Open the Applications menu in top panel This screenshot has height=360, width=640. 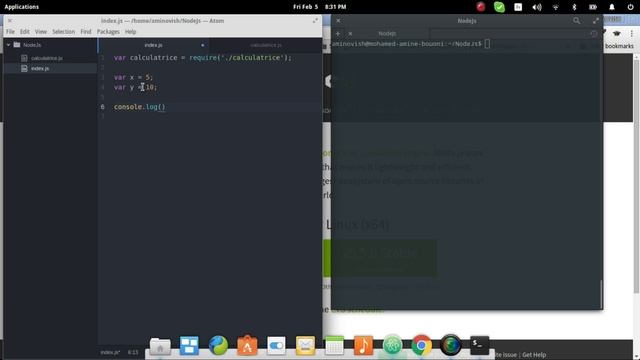click(22, 7)
